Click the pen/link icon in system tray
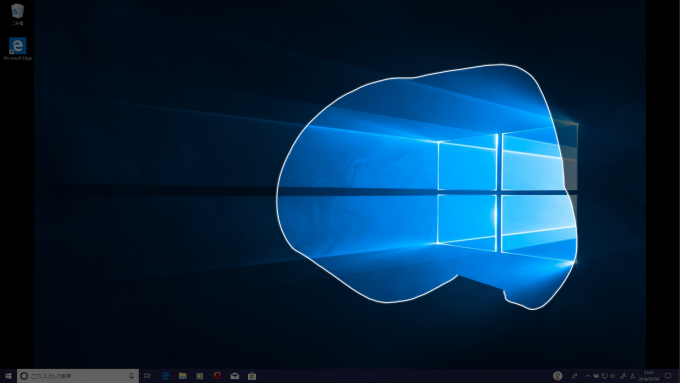Image resolution: width=680 pixels, height=383 pixels. point(623,376)
